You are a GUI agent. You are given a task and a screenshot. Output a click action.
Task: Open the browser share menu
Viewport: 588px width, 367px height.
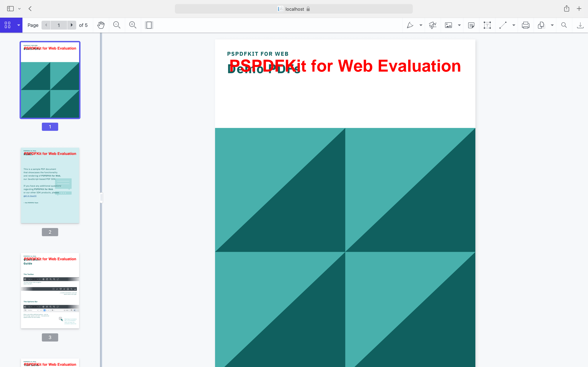click(566, 9)
